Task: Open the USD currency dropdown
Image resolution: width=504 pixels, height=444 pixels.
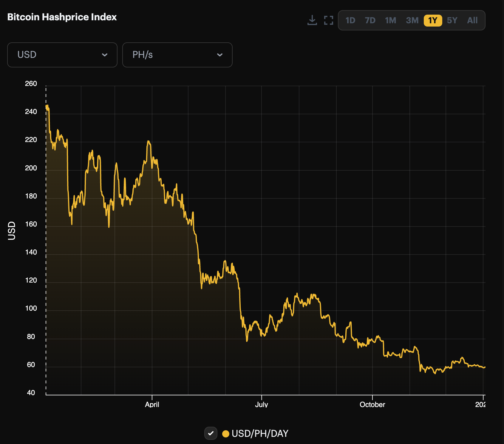Action: tap(62, 55)
